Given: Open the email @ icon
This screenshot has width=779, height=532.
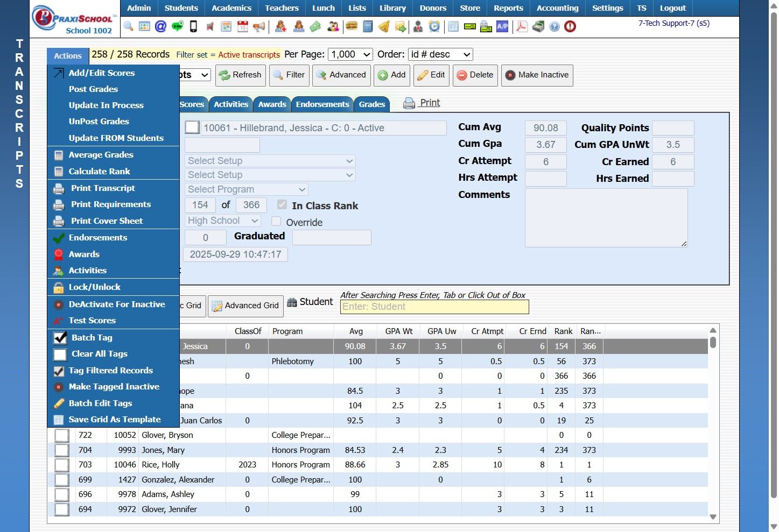Looking at the screenshot, I should coord(160,26).
